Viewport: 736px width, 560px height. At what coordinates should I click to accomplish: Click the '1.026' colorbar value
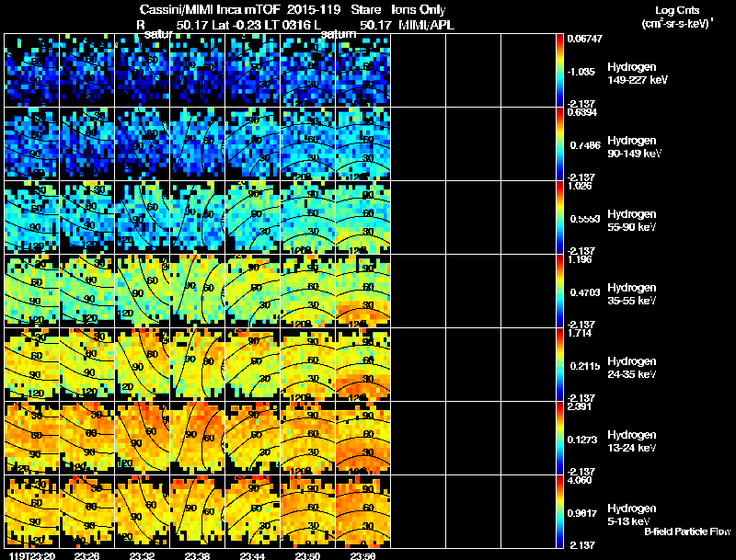coord(580,186)
